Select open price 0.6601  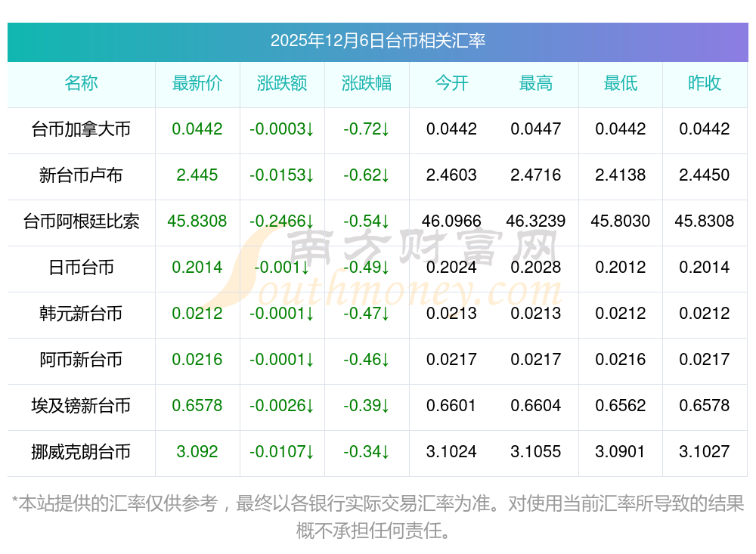click(x=451, y=406)
